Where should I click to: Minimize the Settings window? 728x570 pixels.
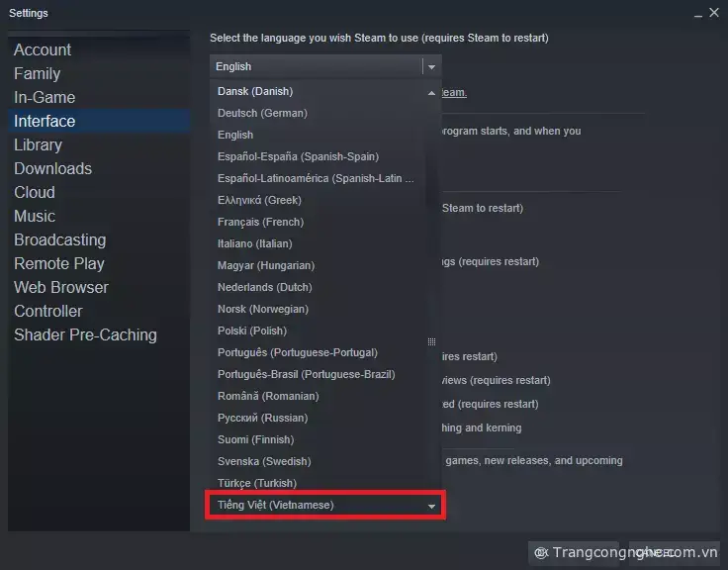(697, 14)
